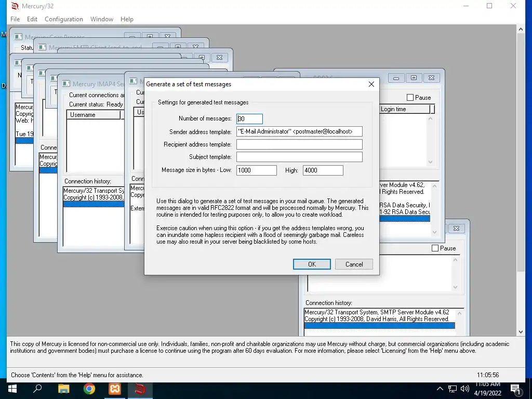This screenshot has height=399, width=532.
Task: Close the window with Login time column
Action: pos(431,78)
